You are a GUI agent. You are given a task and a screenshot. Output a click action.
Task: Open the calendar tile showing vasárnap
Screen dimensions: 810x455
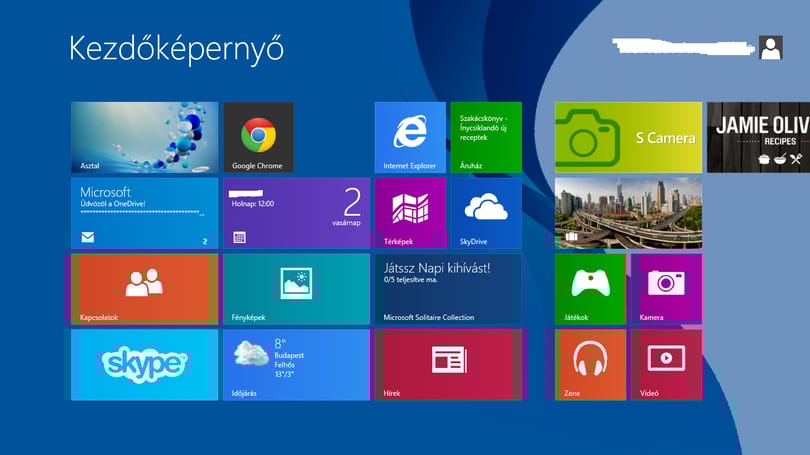(297, 213)
